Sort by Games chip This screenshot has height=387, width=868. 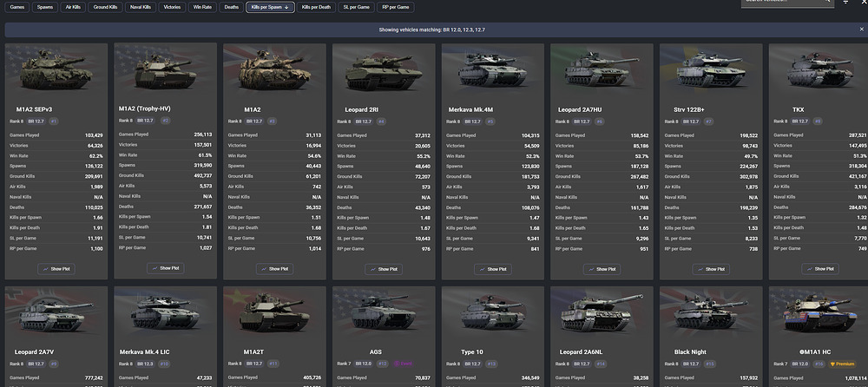click(x=16, y=7)
